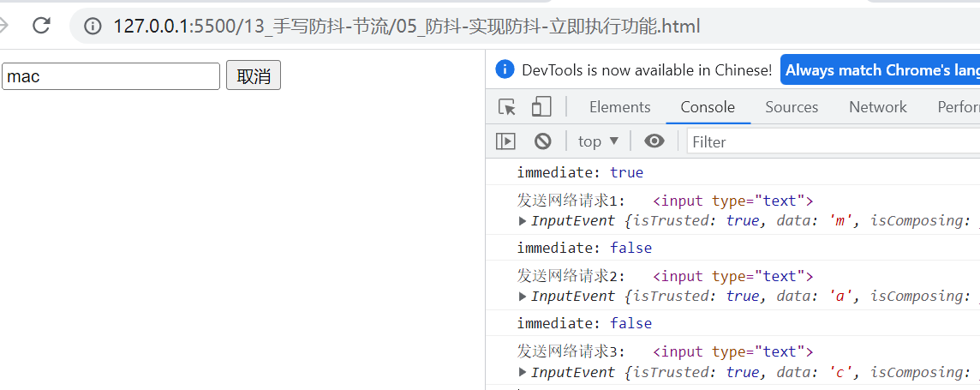Switch to the Elements tab
Screen dimensions: 980x390
(x=619, y=107)
